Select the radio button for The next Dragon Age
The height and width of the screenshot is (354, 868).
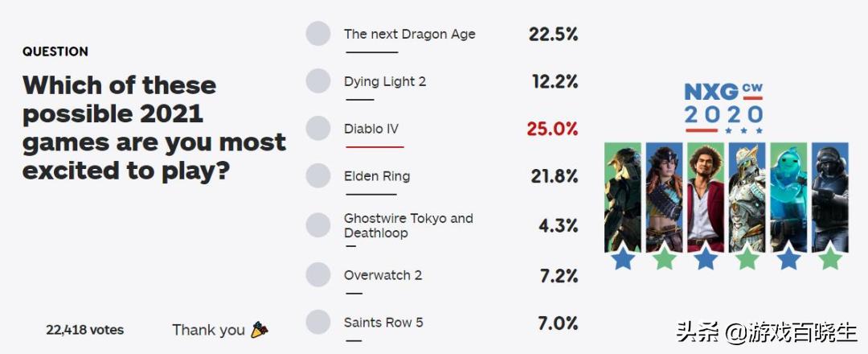click(x=318, y=34)
